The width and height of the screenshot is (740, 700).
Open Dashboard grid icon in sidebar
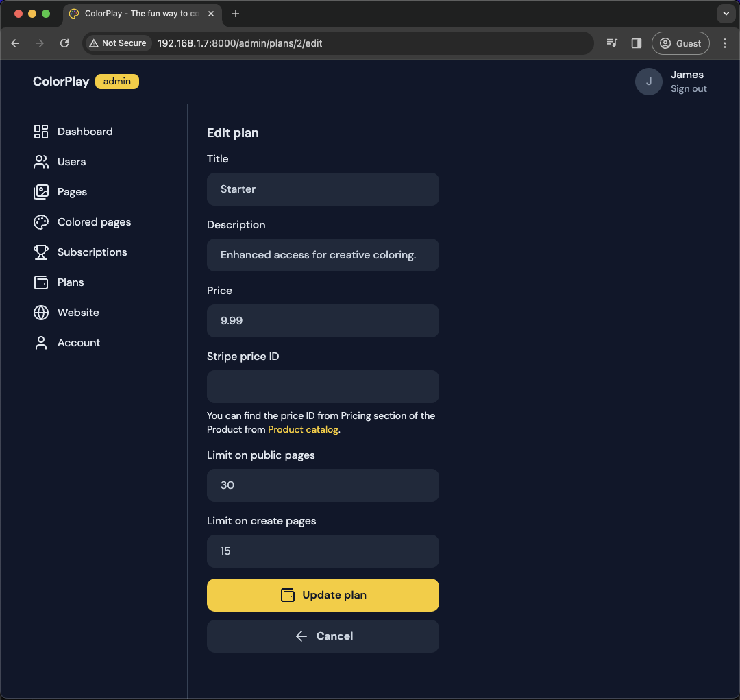click(x=41, y=132)
